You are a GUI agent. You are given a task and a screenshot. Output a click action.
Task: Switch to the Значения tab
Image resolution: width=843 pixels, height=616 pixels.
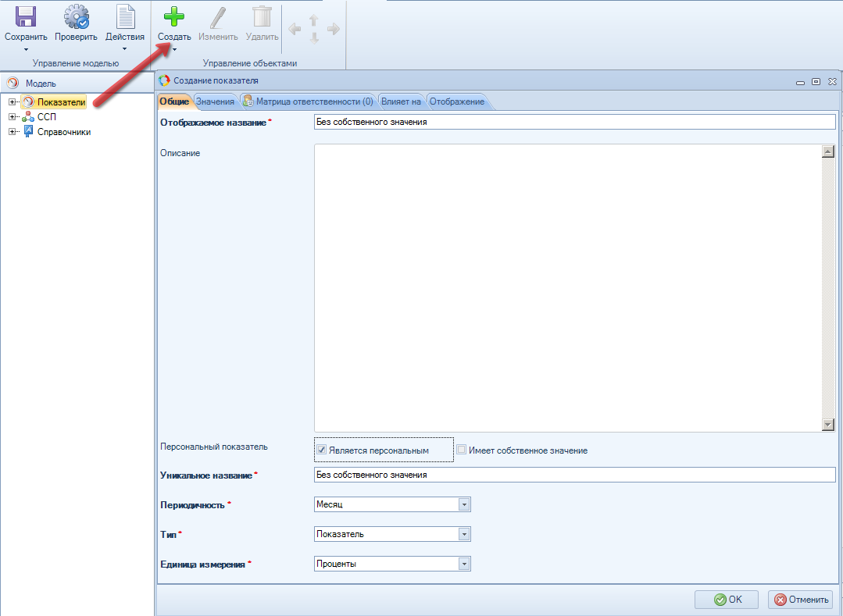coord(215,101)
